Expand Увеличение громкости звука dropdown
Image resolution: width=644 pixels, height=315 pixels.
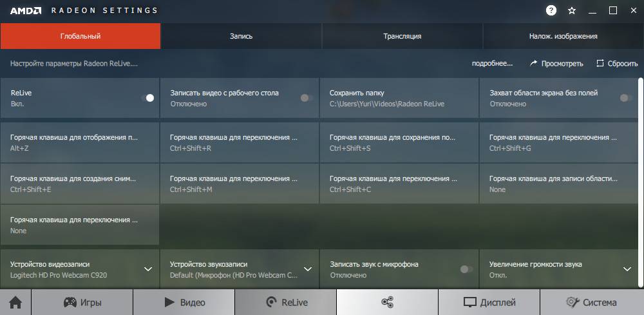pos(627,269)
